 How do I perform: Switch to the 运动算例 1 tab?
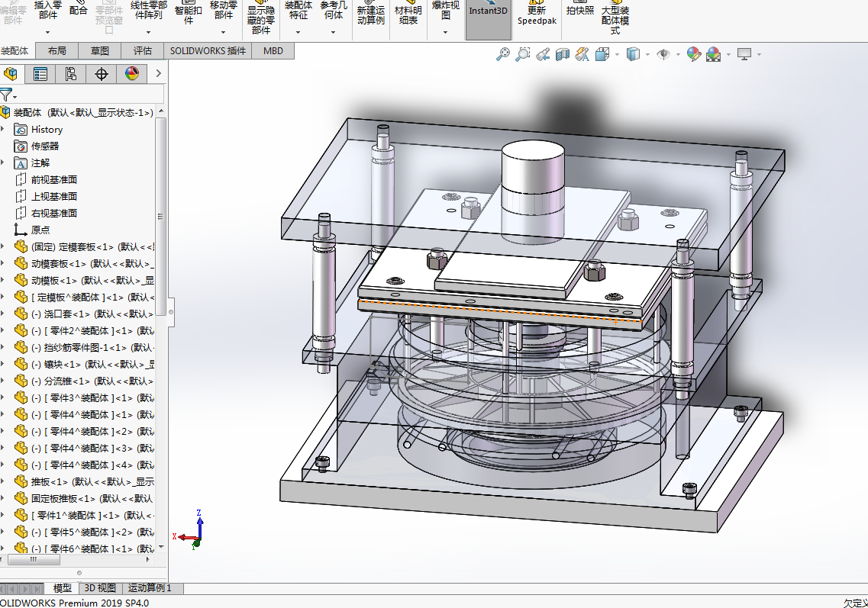(x=150, y=588)
